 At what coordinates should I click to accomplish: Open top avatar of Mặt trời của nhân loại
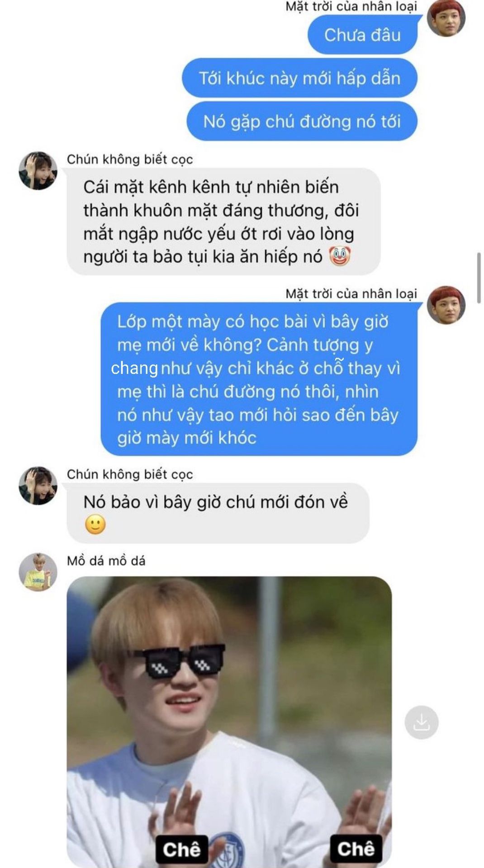point(446,18)
